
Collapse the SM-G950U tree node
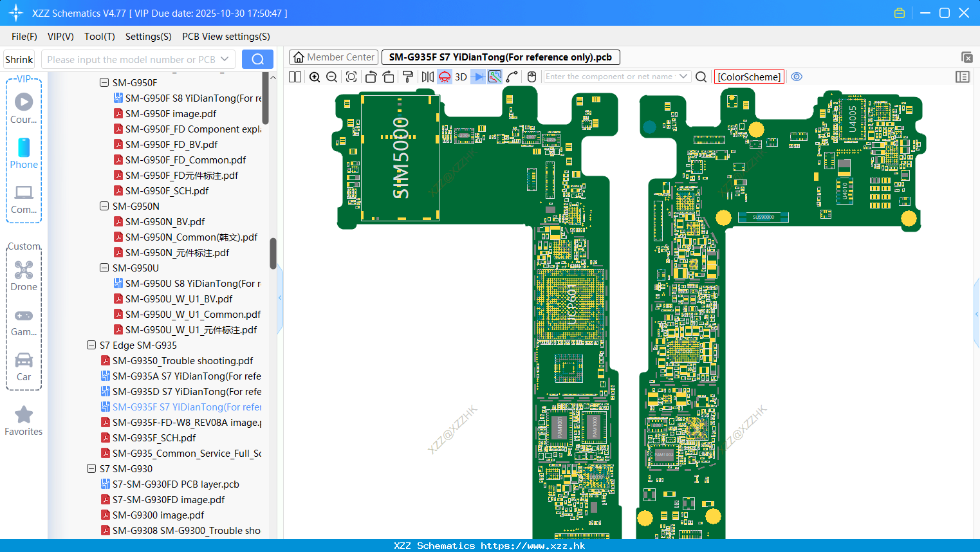coord(104,268)
